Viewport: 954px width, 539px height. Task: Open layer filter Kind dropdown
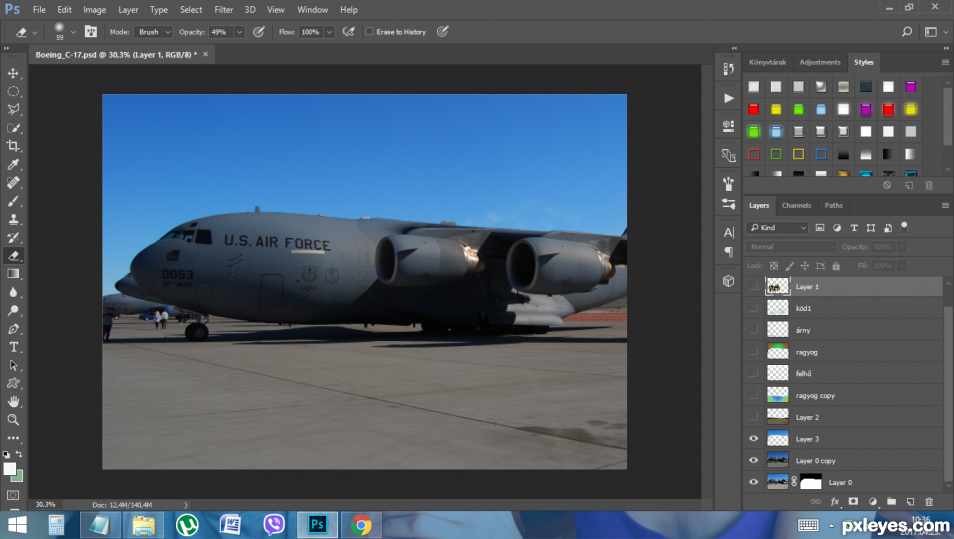point(778,228)
